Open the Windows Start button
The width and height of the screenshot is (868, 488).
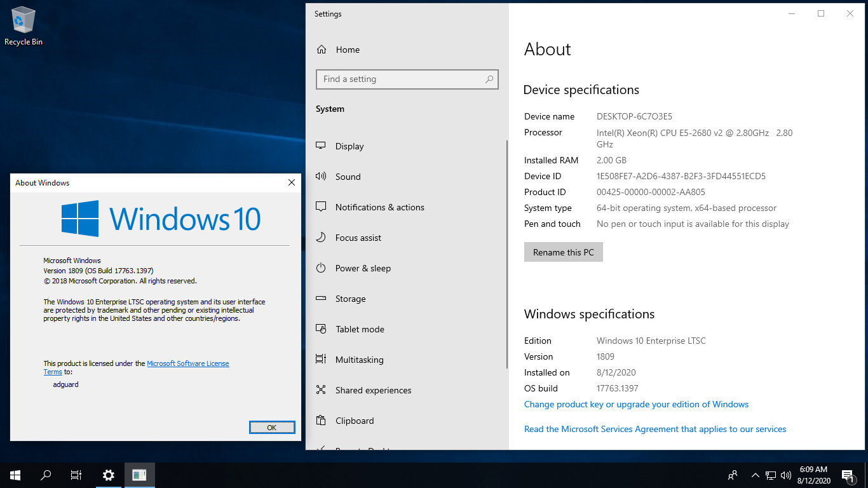pos(15,475)
